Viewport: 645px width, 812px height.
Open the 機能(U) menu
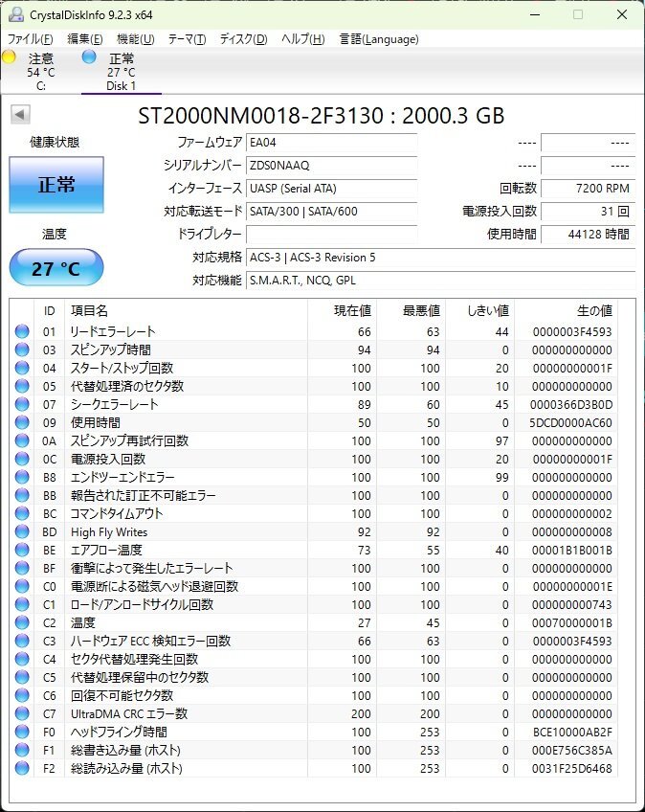pos(136,39)
